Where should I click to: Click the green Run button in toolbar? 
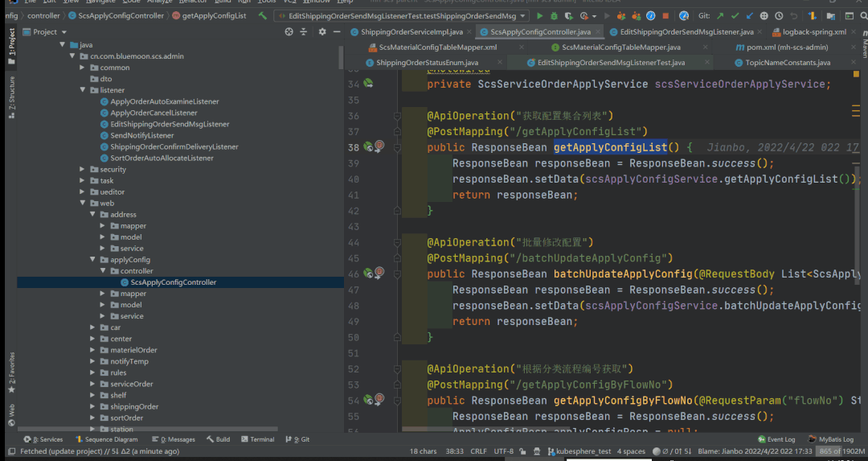click(x=539, y=15)
